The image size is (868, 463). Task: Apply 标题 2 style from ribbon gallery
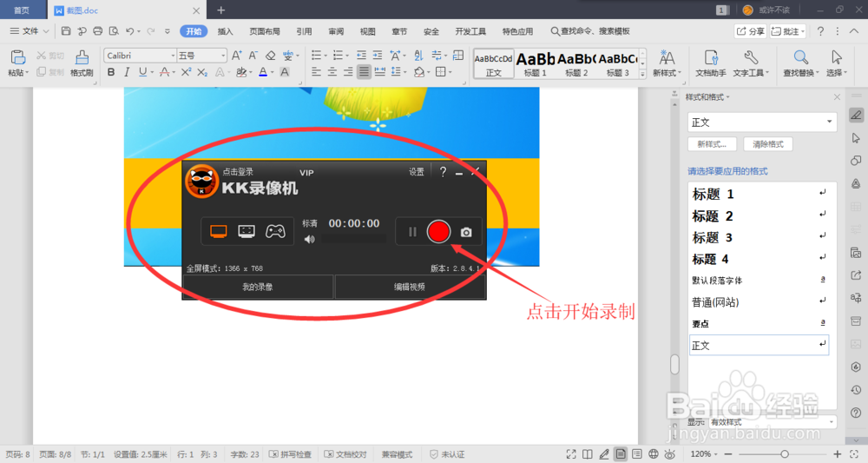576,63
